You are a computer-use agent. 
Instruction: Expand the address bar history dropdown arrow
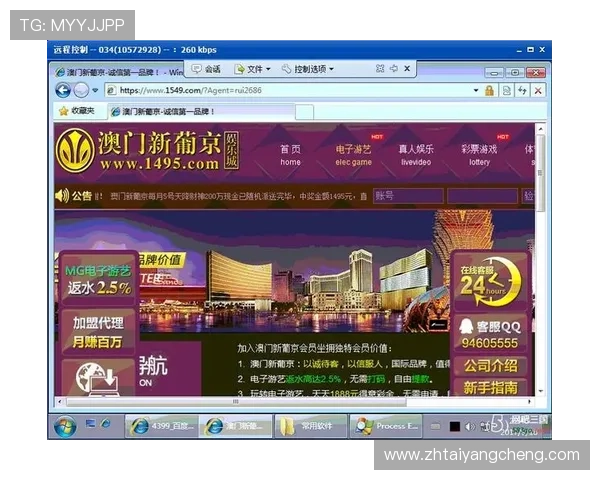point(476,91)
